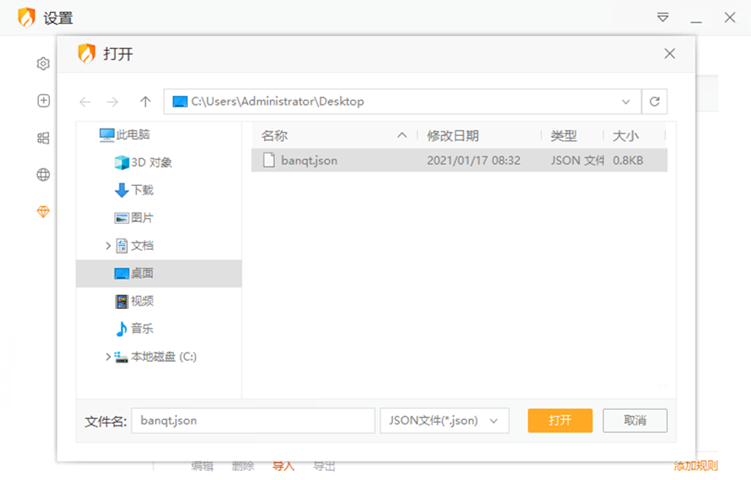Click 导出 in the settings window
Screen dimensions: 751x480
pyautogui.click(x=324, y=466)
